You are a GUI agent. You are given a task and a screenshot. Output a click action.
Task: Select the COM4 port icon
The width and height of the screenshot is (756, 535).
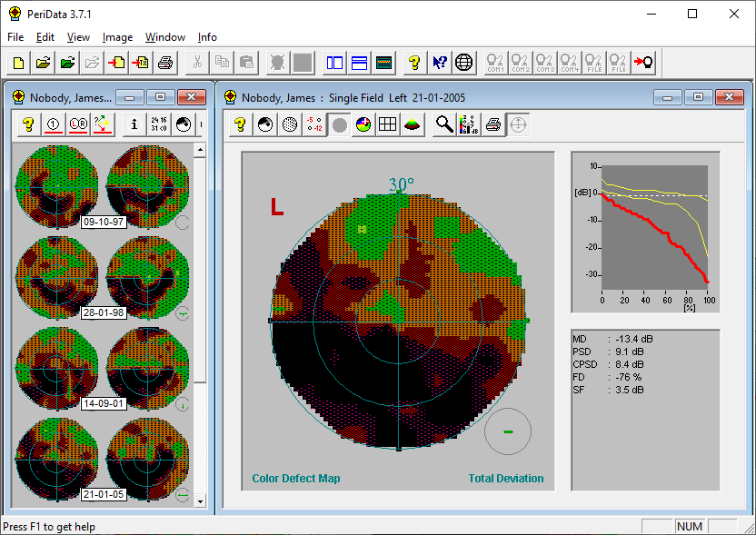pyautogui.click(x=570, y=63)
